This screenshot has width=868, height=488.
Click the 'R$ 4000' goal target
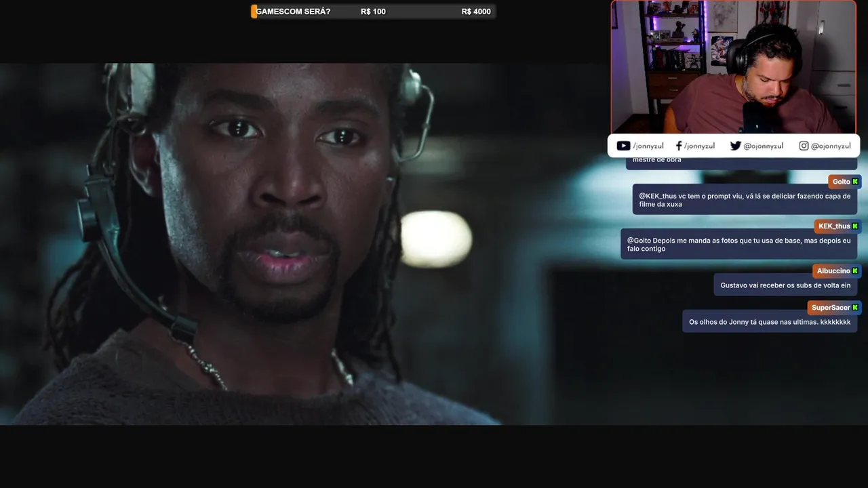pos(476,12)
